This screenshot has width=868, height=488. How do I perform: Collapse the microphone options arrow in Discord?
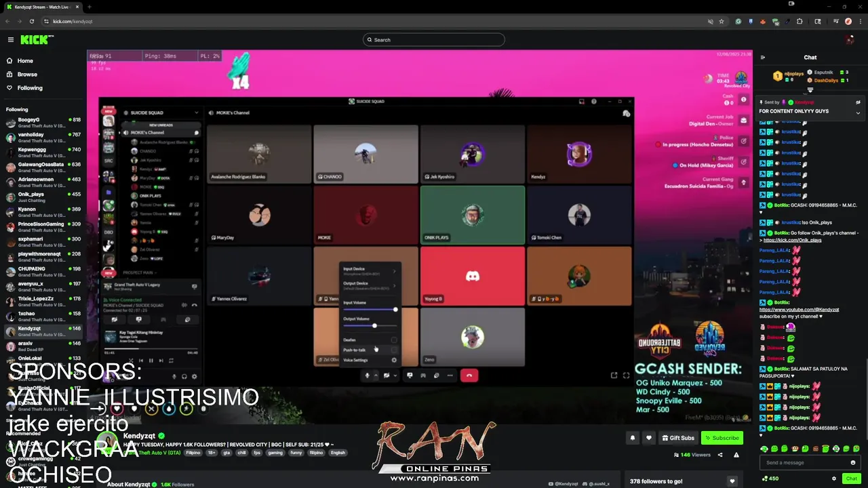click(x=376, y=375)
